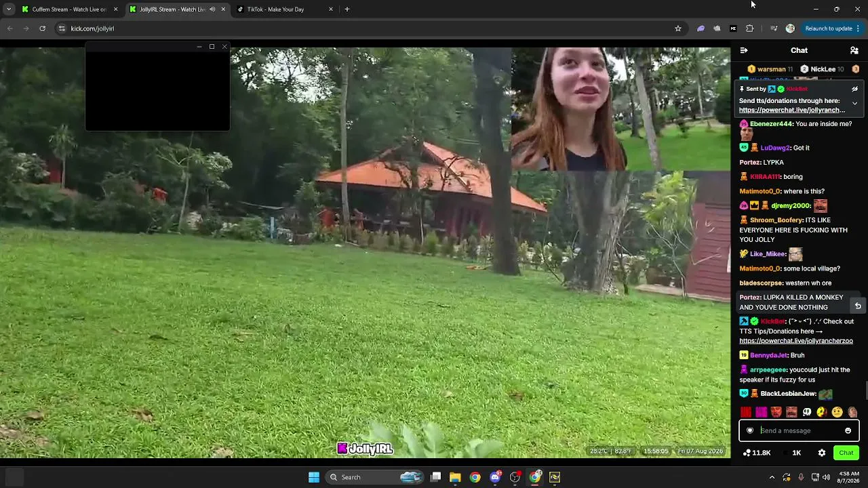
Task: Open the taskbar clock and date
Action: coord(849,477)
